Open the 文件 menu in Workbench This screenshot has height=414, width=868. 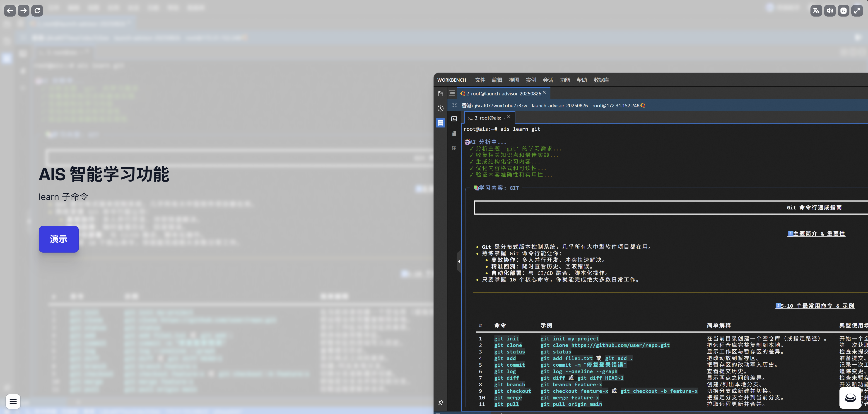pos(480,80)
